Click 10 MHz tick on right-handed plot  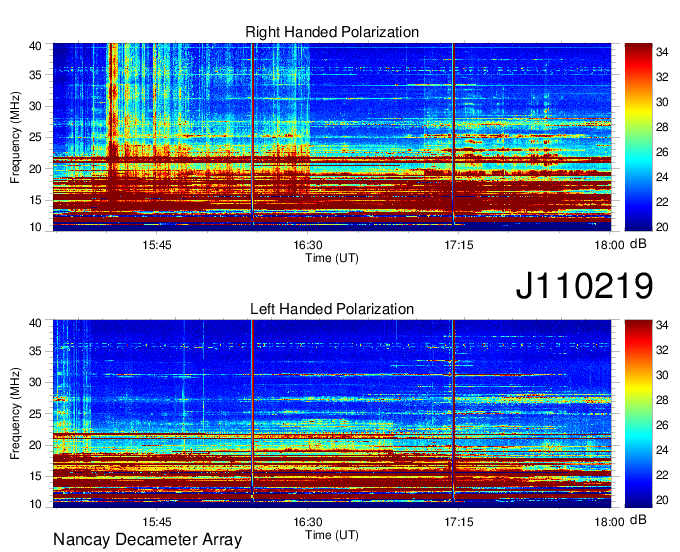35,227
